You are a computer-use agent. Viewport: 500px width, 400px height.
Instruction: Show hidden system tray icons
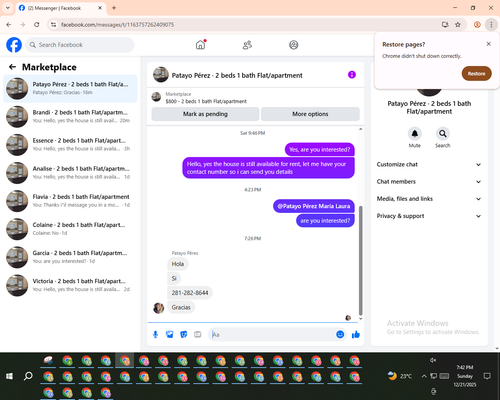pos(424,376)
